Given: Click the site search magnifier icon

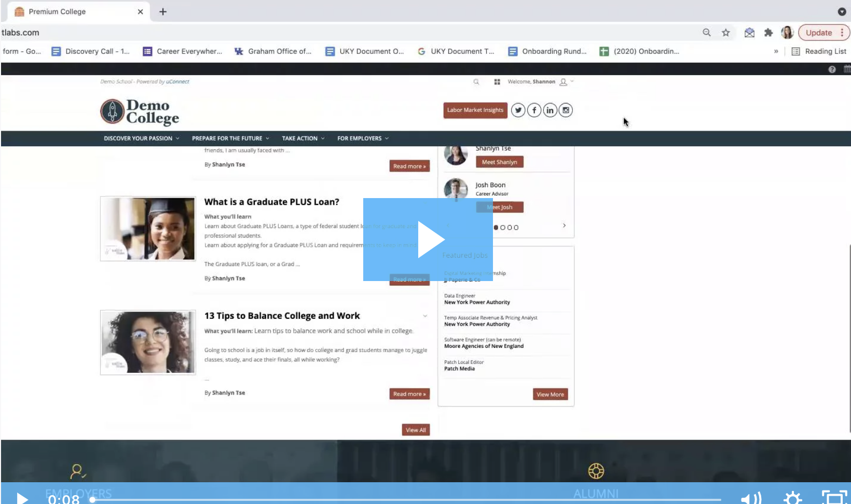Looking at the screenshot, I should point(476,82).
